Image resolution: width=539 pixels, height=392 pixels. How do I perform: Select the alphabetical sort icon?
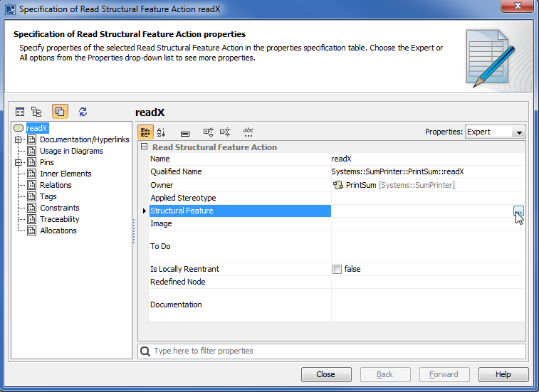tap(161, 132)
